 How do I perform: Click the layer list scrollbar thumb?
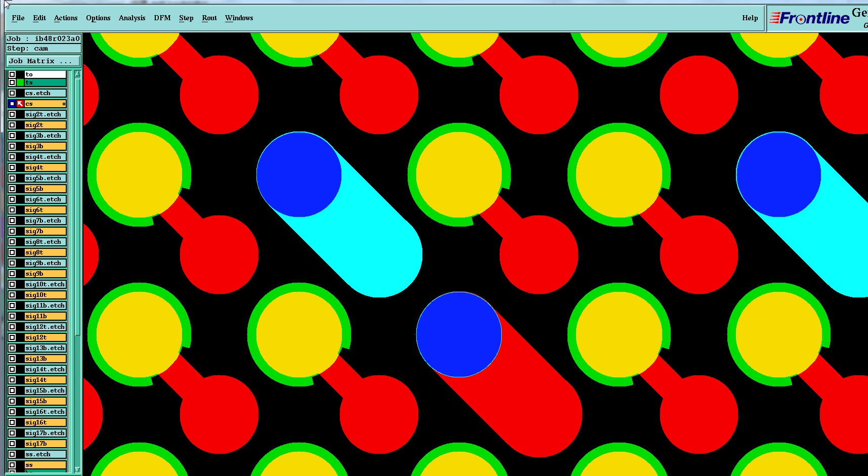pyautogui.click(x=77, y=206)
